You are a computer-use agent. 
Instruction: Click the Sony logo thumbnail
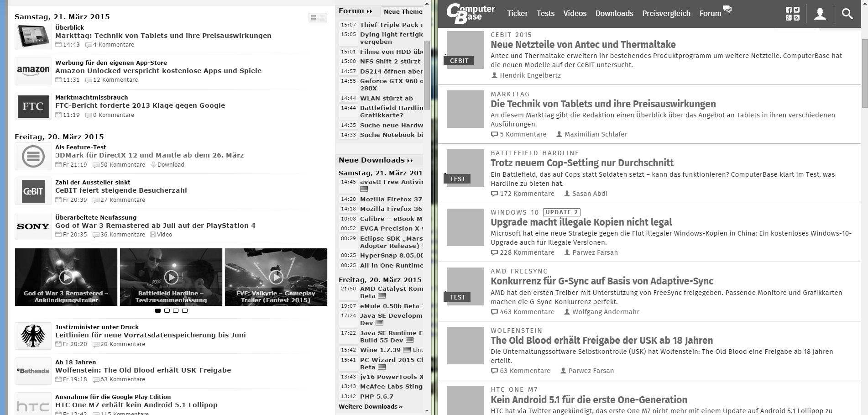(x=33, y=226)
